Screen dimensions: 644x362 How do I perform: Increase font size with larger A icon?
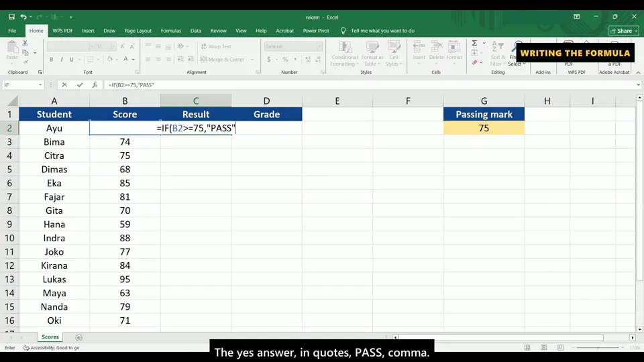point(122,46)
